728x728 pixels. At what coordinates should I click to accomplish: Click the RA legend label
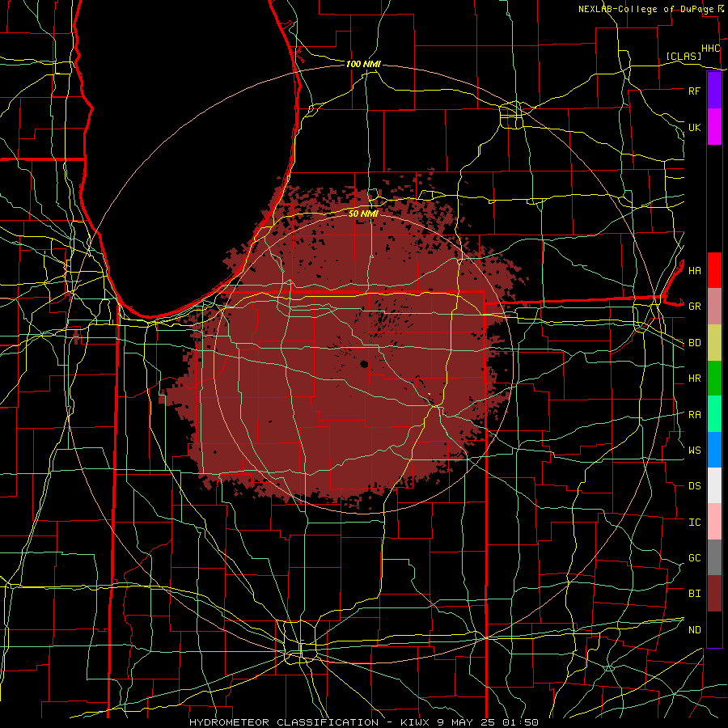[694, 415]
